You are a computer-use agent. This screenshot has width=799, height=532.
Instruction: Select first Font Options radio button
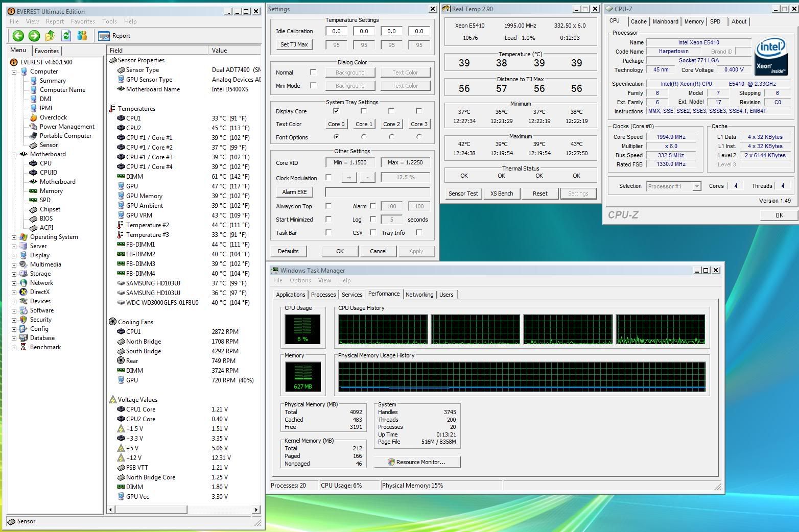(x=336, y=137)
